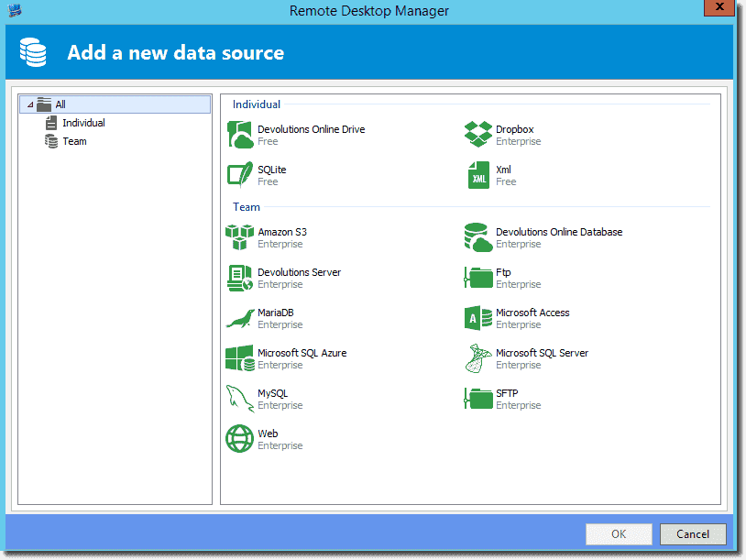Viewport: 746px width, 560px height.
Task: Click the Dropbox label text
Action: coord(515,129)
